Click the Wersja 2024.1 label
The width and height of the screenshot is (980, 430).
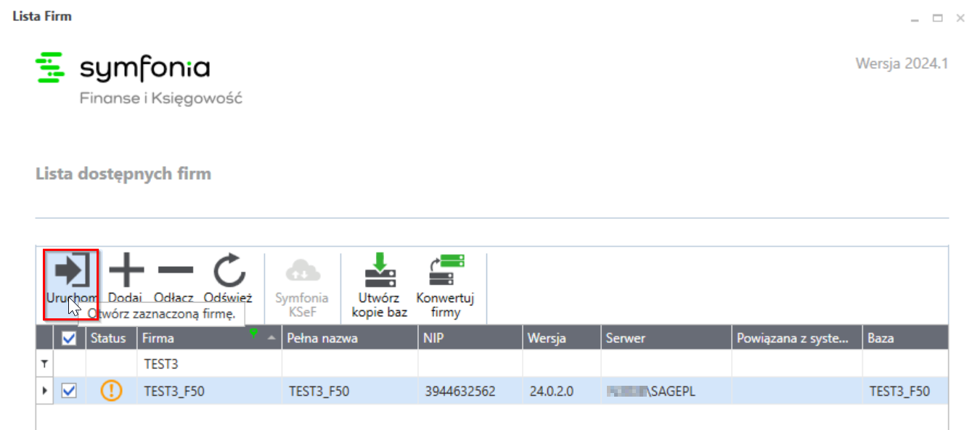902,63
